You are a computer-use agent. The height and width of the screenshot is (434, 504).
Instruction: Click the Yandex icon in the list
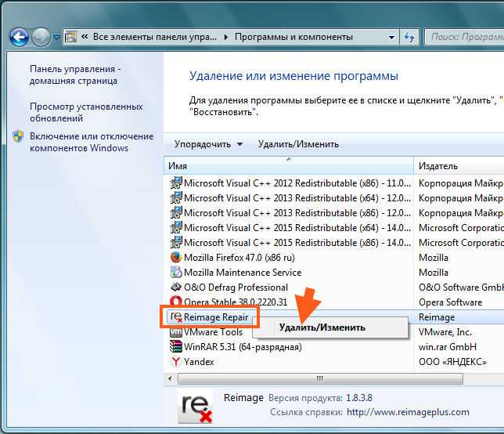pos(176,362)
